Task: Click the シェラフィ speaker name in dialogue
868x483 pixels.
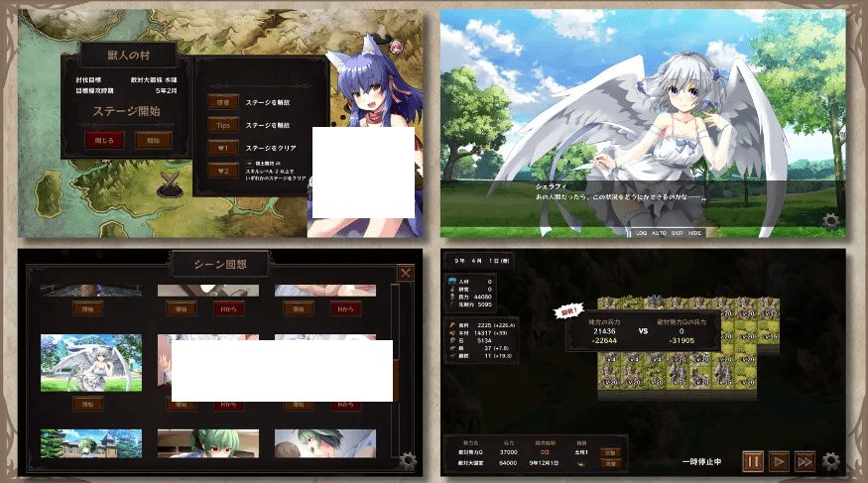Action: pos(551,187)
